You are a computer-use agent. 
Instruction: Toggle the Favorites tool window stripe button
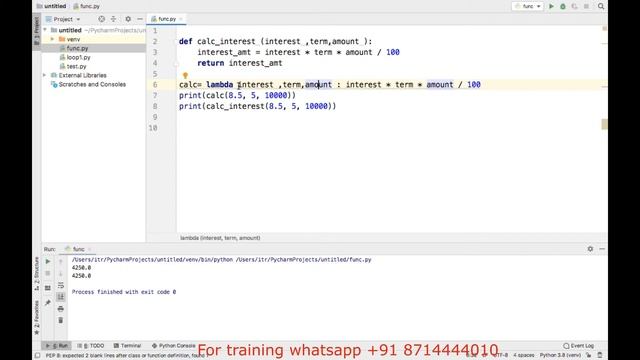point(36,317)
